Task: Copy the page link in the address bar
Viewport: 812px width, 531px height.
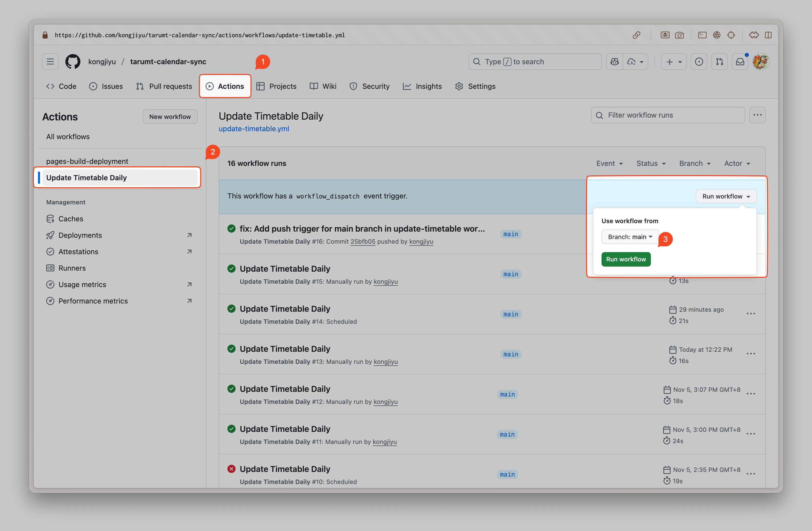Action: pyautogui.click(x=636, y=35)
